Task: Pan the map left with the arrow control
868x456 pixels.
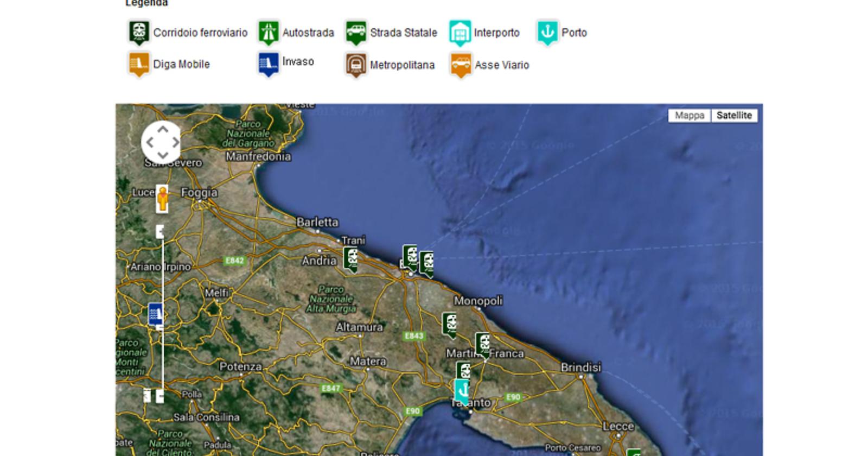Action: coord(149,142)
